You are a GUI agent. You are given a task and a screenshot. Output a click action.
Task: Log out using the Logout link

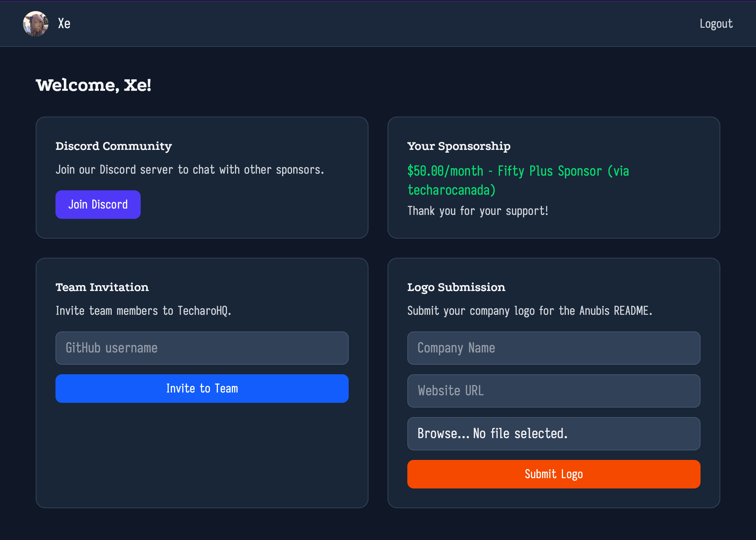pos(716,24)
